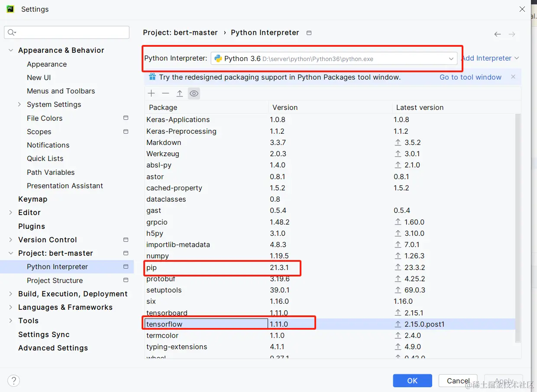Select the Werkzeug package row
Viewport: 537px width, 392px height.
(330, 154)
